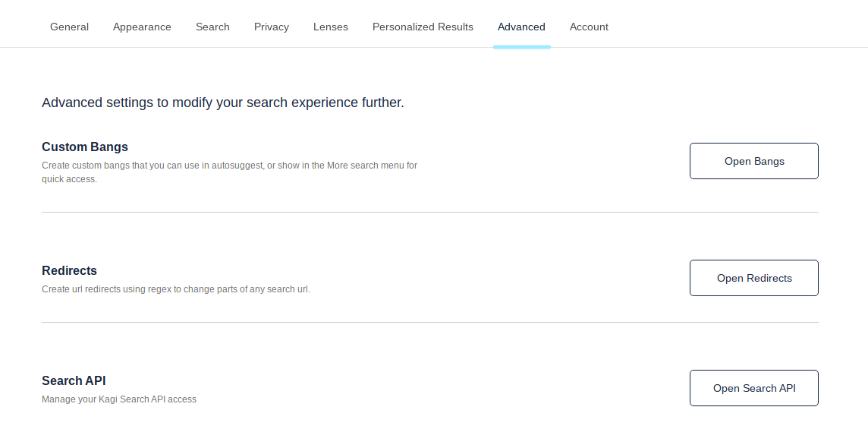The width and height of the screenshot is (868, 448).
Task: Open the Lenses tab
Action: [x=331, y=27]
